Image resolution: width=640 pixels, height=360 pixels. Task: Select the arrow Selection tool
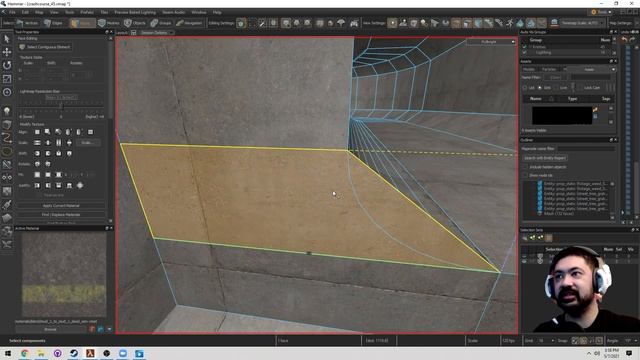click(x=7, y=39)
